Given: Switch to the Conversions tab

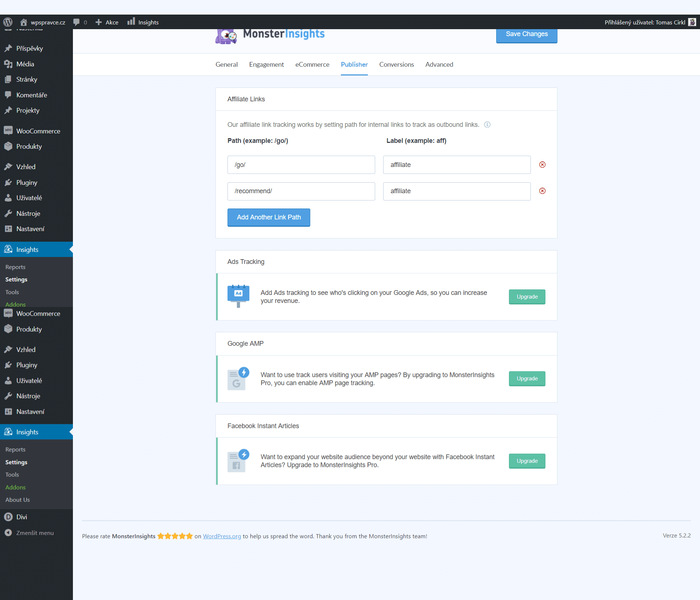Looking at the screenshot, I should tap(397, 65).
